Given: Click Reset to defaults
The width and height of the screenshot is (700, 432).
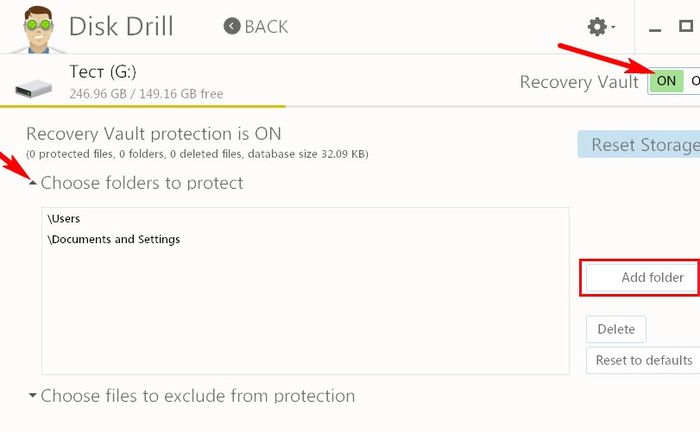Looking at the screenshot, I should click(x=643, y=360).
